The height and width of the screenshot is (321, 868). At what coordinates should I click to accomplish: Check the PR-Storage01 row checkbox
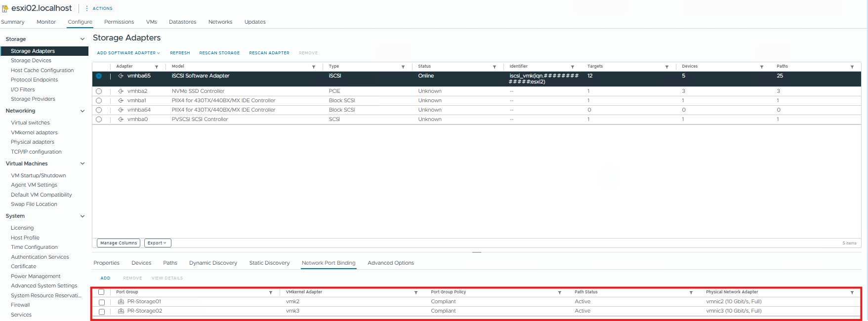click(102, 302)
